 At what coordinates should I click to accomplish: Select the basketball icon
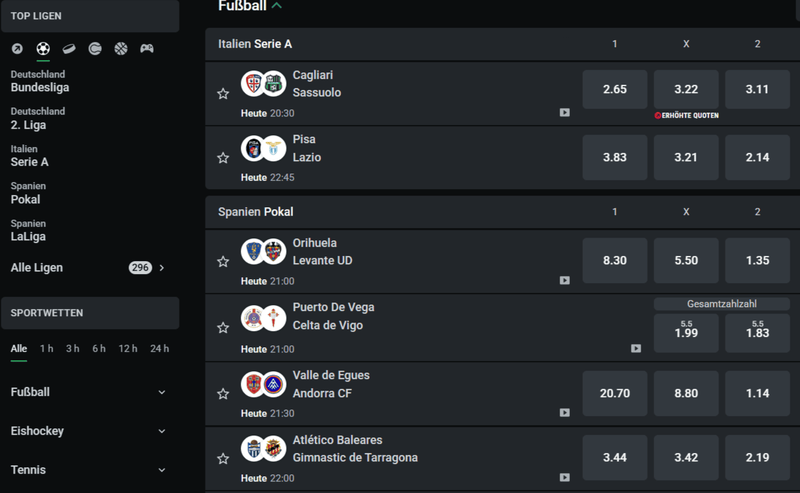tap(121, 48)
